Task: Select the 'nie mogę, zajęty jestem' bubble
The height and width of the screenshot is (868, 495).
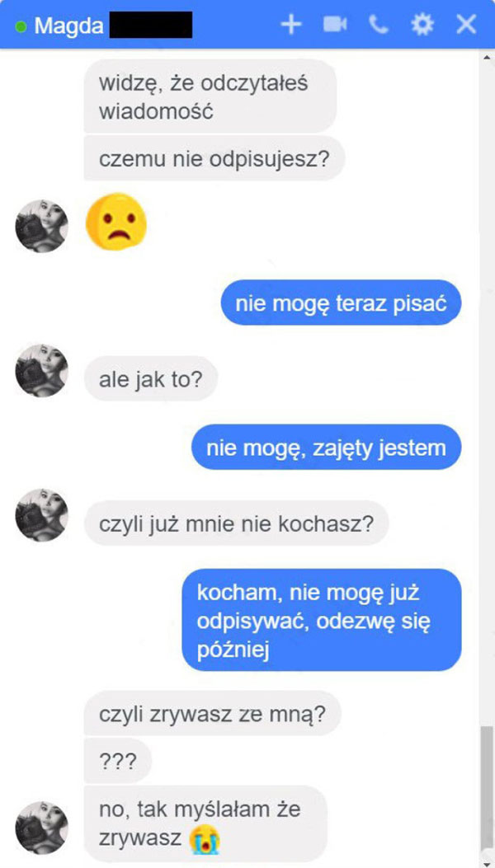Action: [x=327, y=448]
